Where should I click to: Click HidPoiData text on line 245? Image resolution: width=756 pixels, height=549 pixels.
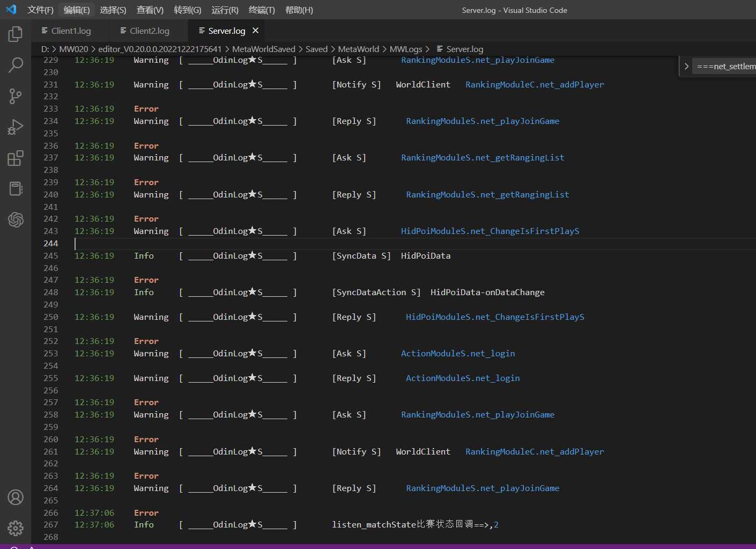coord(426,256)
